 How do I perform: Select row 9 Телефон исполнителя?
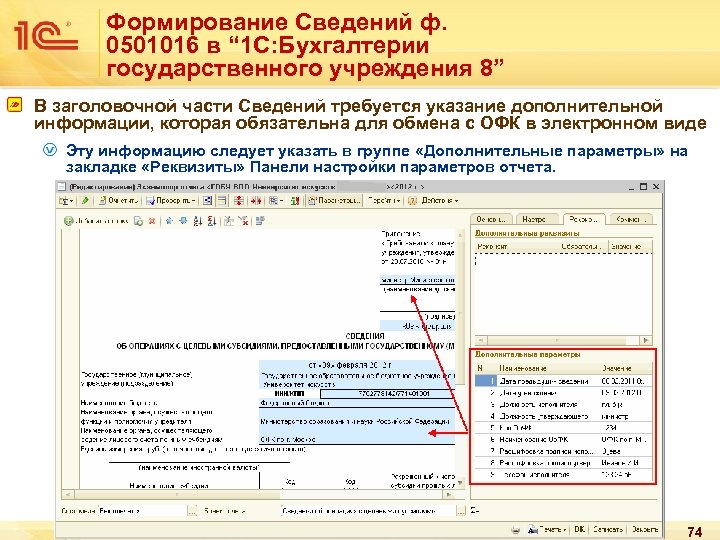click(x=563, y=475)
